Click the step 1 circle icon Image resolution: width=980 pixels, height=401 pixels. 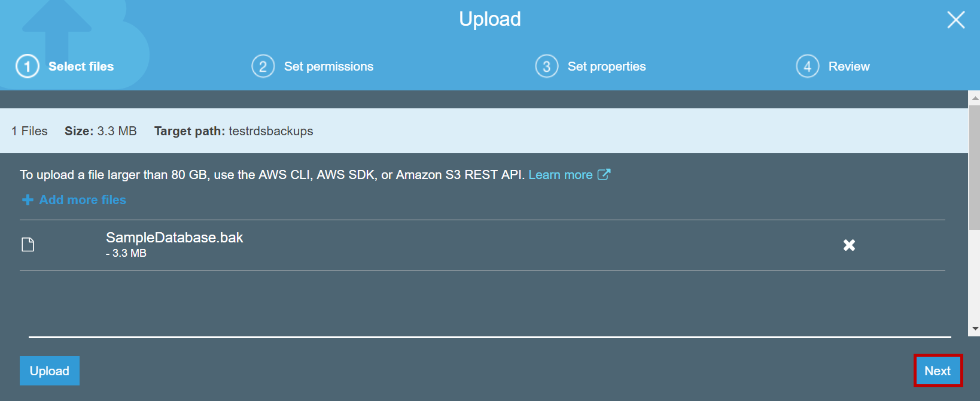pos(28,66)
